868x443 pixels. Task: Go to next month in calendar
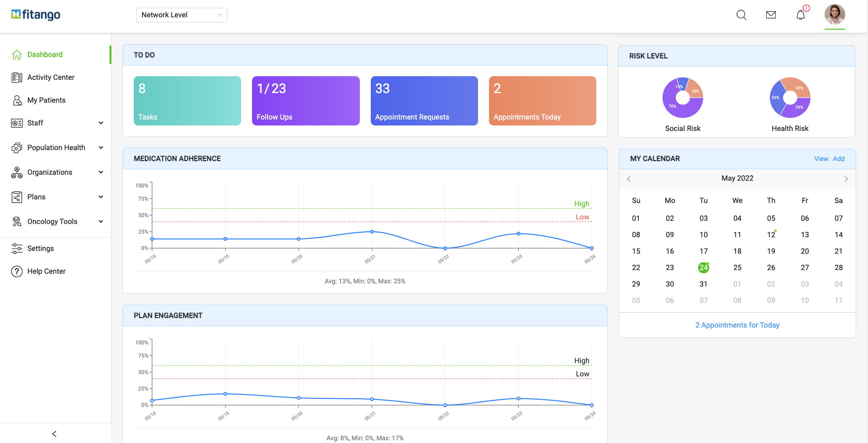tap(846, 179)
